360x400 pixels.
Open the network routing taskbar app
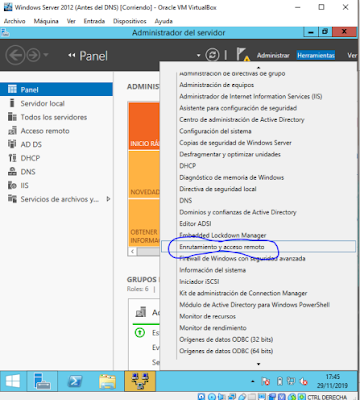pos(140,381)
